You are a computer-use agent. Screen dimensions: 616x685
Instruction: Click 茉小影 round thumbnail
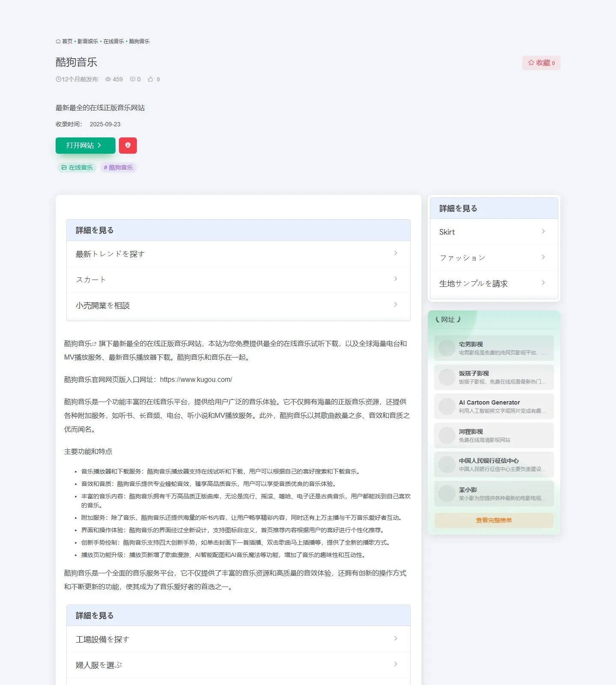coord(447,494)
